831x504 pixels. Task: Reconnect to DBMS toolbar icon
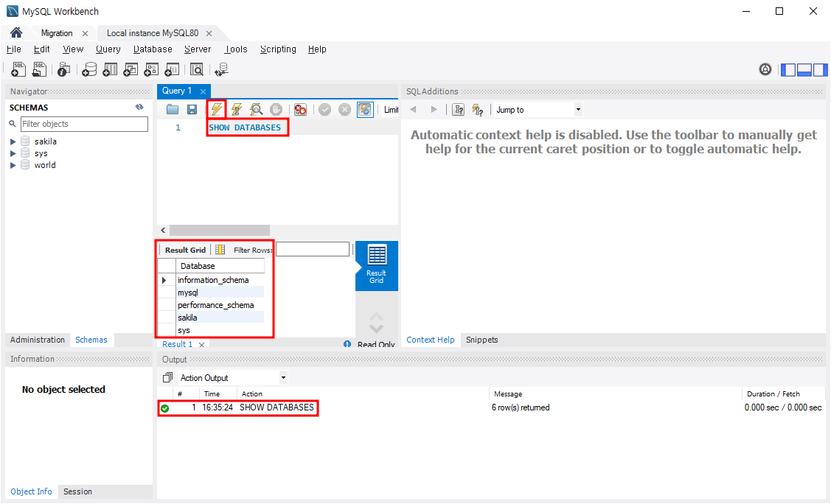[x=221, y=69]
